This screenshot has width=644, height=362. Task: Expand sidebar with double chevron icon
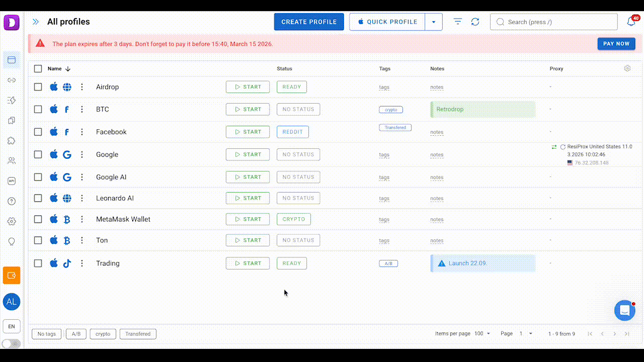(x=36, y=22)
